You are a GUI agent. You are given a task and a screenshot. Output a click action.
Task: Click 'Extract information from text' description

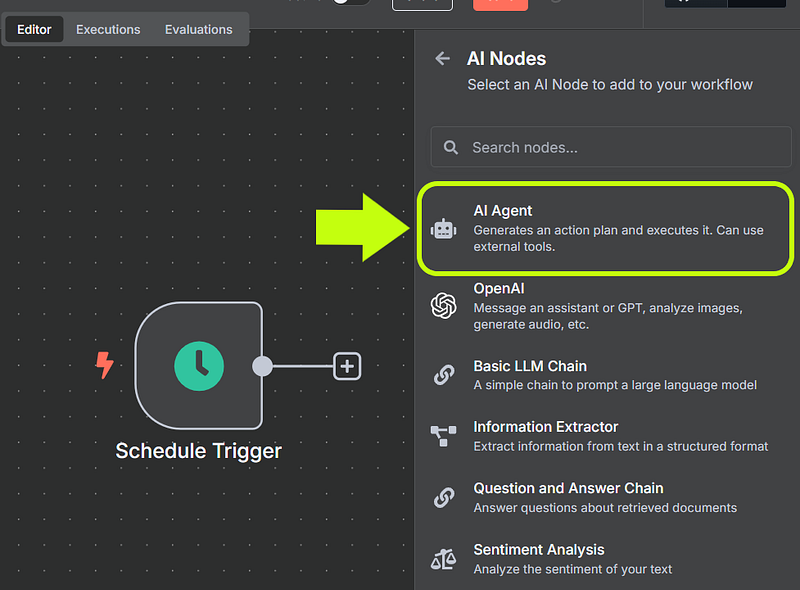click(x=621, y=447)
